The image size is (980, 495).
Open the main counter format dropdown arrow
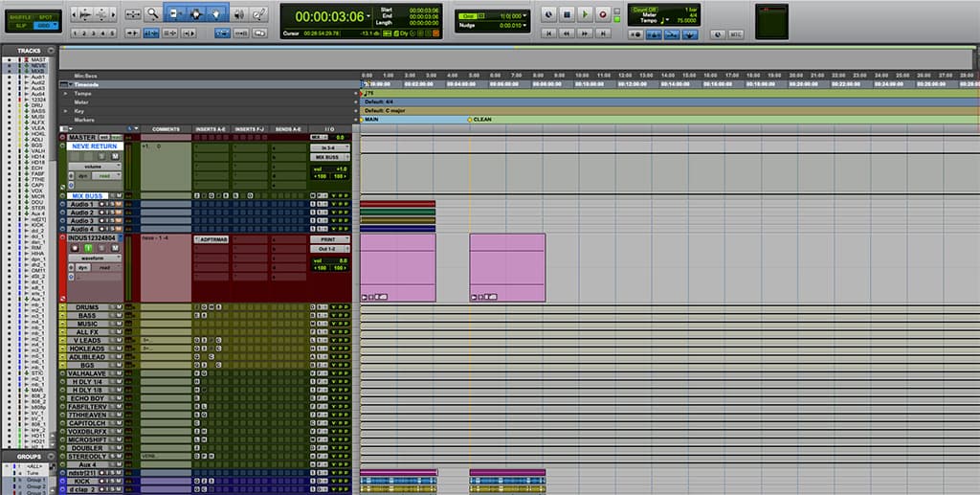click(368, 15)
